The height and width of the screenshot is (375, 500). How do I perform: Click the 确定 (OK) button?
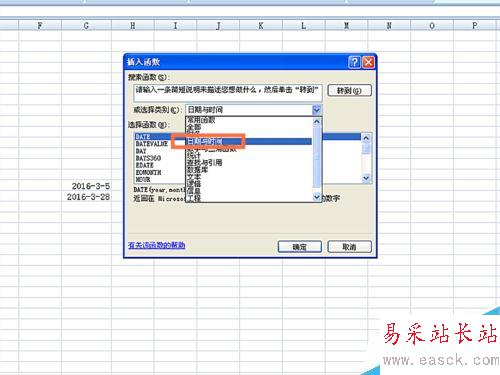299,247
